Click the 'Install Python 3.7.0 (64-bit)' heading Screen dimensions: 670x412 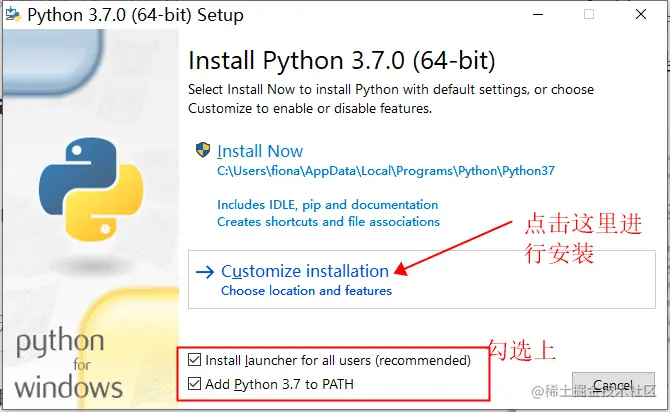[342, 60]
